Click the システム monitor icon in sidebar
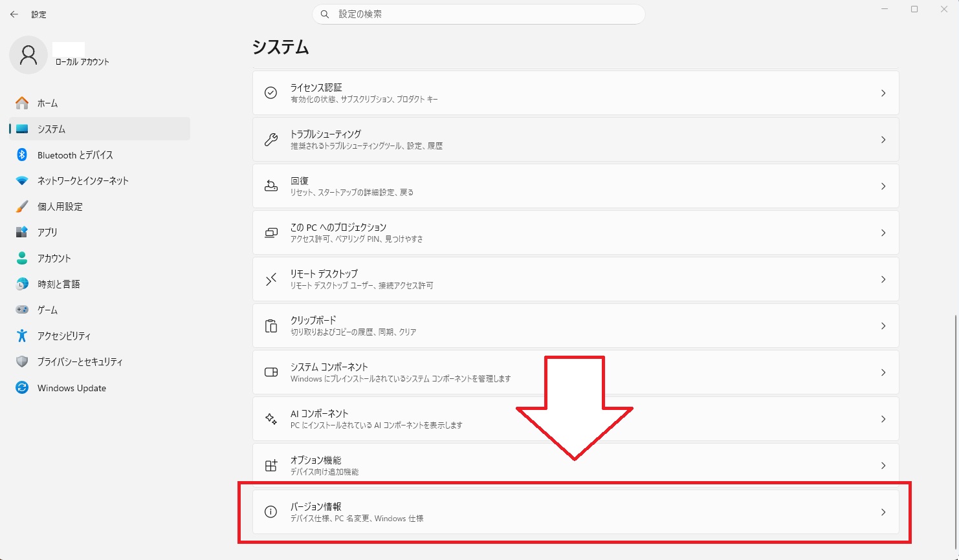Image resolution: width=959 pixels, height=560 pixels. (22, 129)
